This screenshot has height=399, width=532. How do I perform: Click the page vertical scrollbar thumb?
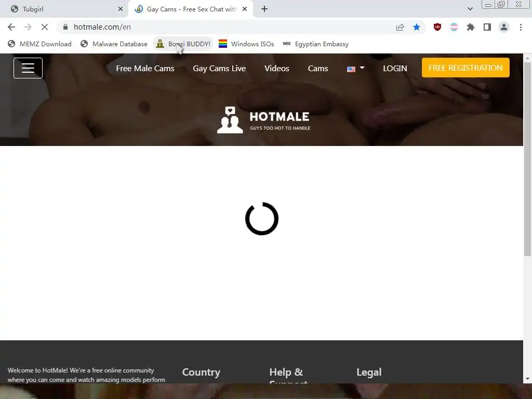(528, 159)
